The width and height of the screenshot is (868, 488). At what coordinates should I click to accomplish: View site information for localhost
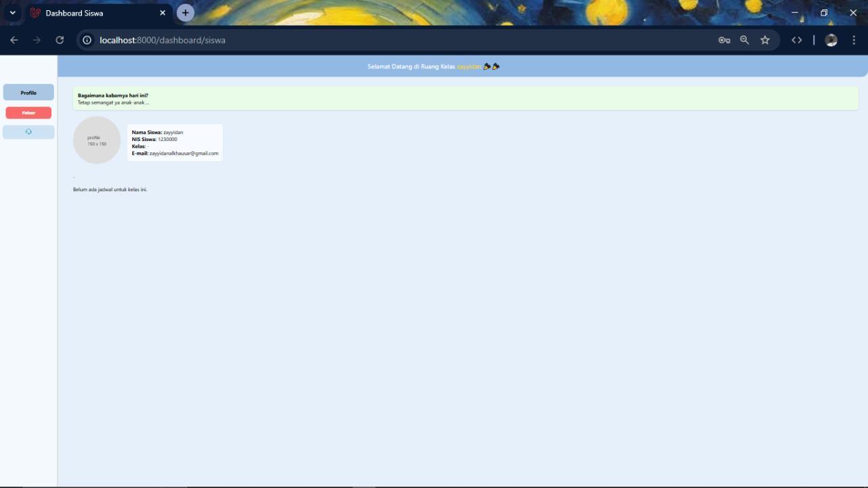87,40
